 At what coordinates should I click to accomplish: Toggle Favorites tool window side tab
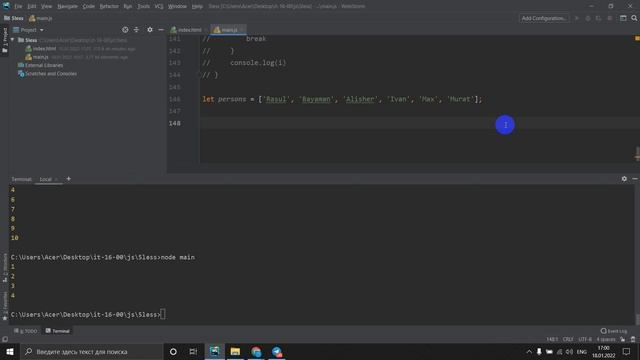[4, 305]
